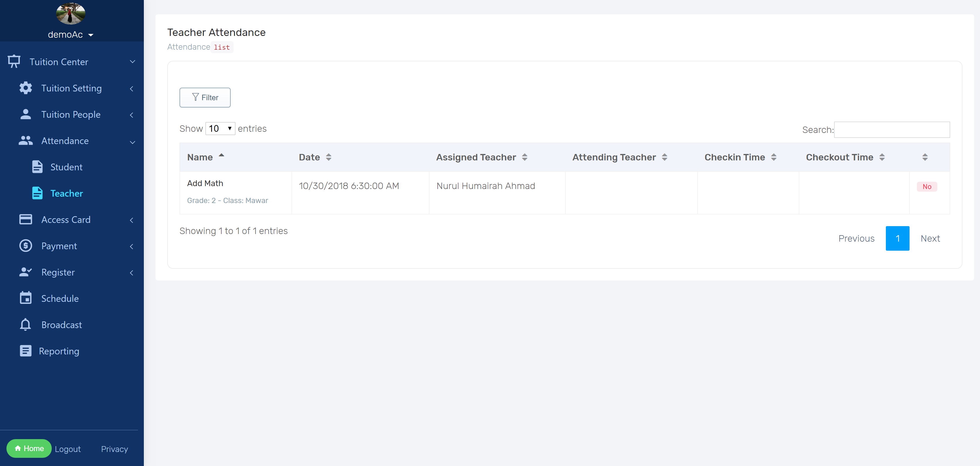Sort by Attending Teacher column arrows

click(665, 157)
